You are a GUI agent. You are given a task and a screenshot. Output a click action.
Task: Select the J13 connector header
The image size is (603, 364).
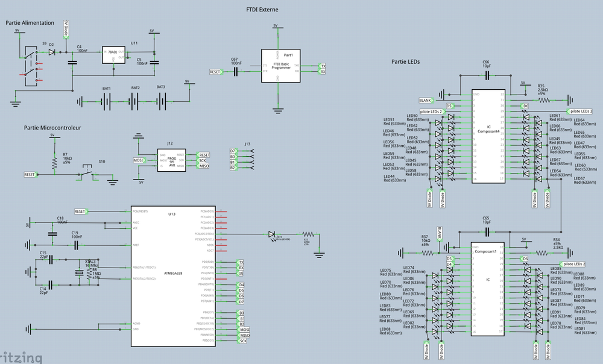[247, 159]
